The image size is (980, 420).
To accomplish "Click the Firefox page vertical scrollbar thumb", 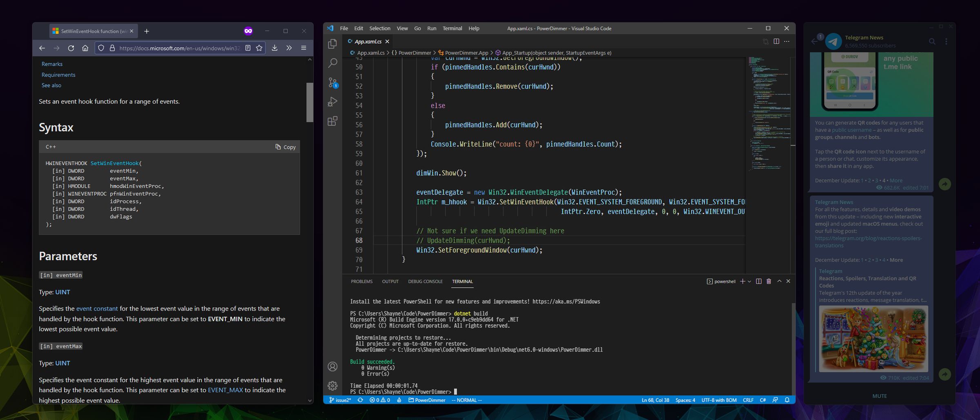I will click(310, 102).
